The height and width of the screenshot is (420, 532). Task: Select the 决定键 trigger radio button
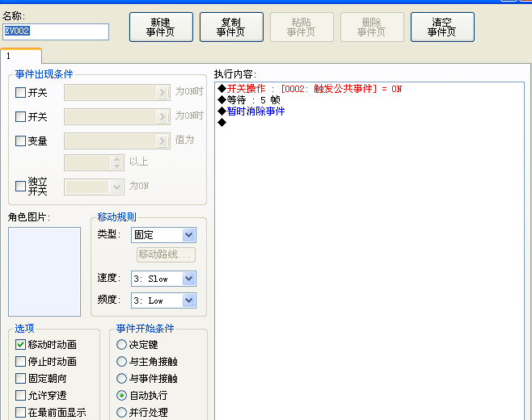(121, 344)
